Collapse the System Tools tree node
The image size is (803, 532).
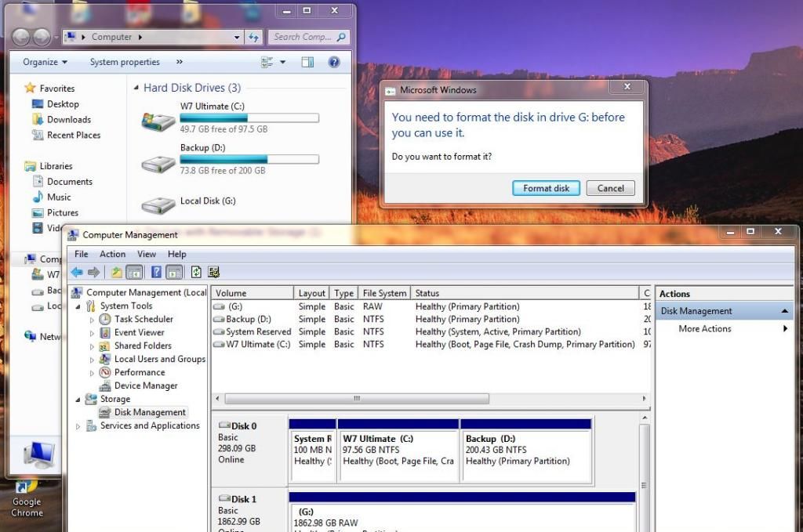click(78, 306)
